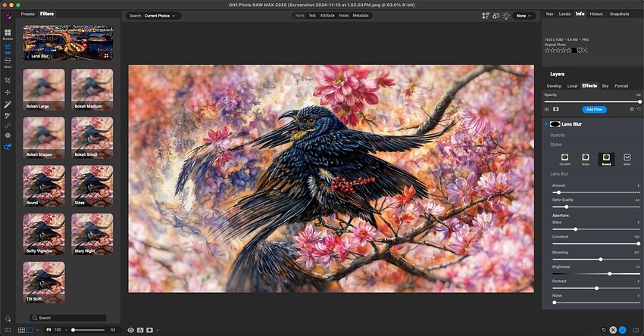Image resolution: width=644 pixels, height=336 pixels.
Task: Select the highlighted view/zoom tool
Action: pos(8,147)
